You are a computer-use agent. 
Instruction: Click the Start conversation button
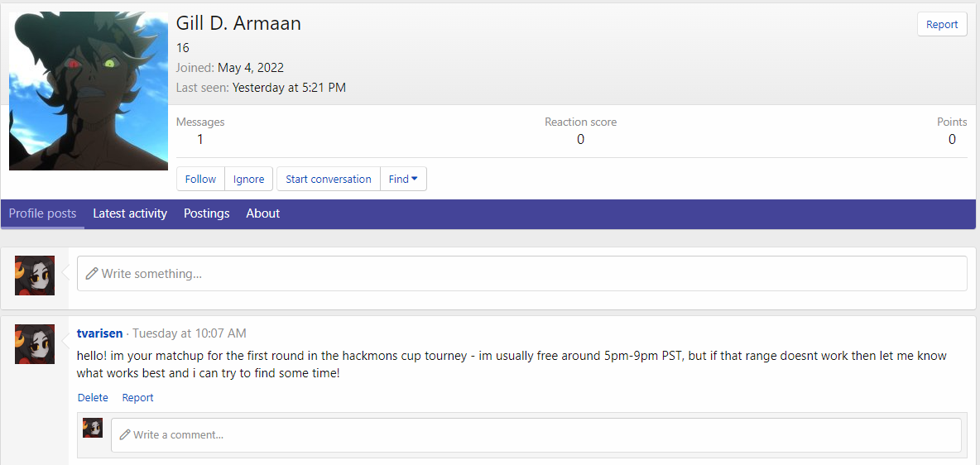pyautogui.click(x=329, y=179)
